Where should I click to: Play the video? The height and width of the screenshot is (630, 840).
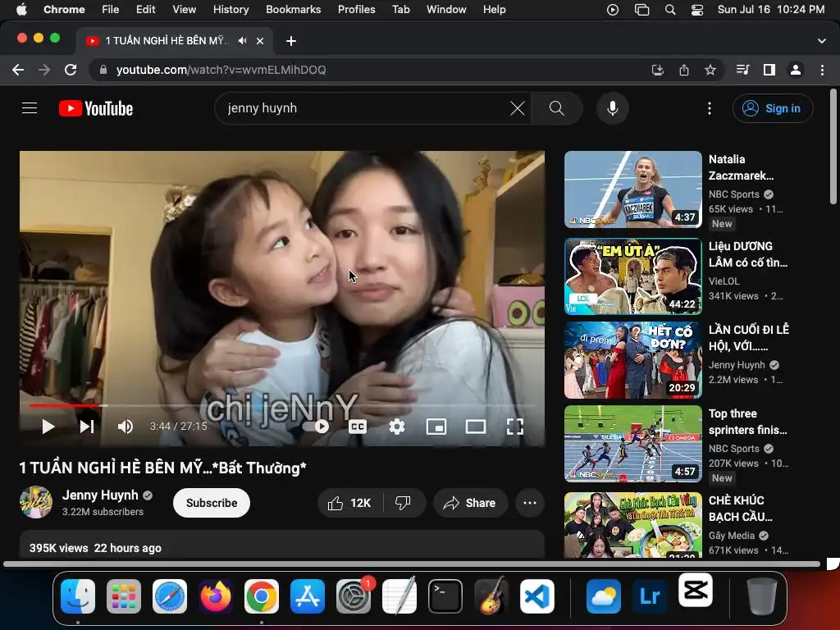[x=48, y=427]
